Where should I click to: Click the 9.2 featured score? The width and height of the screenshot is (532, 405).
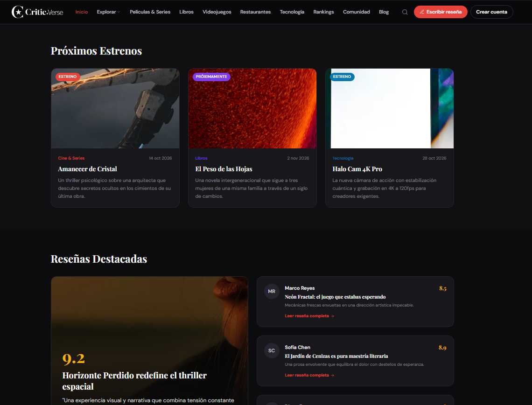click(x=74, y=358)
